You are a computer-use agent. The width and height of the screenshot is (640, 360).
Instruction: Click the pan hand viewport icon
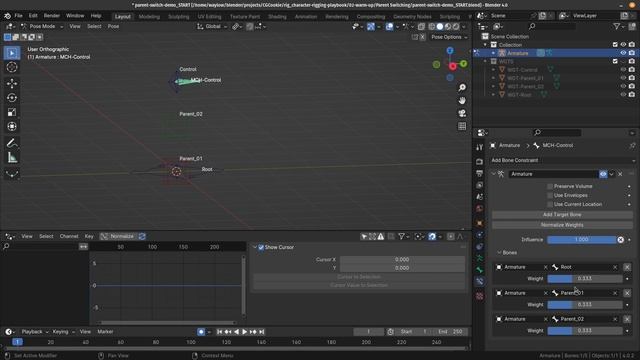point(462,100)
